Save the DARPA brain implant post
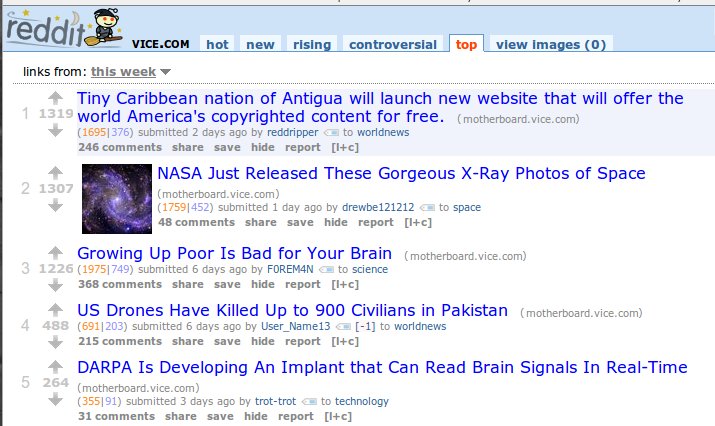The width and height of the screenshot is (715, 426). [x=220, y=416]
